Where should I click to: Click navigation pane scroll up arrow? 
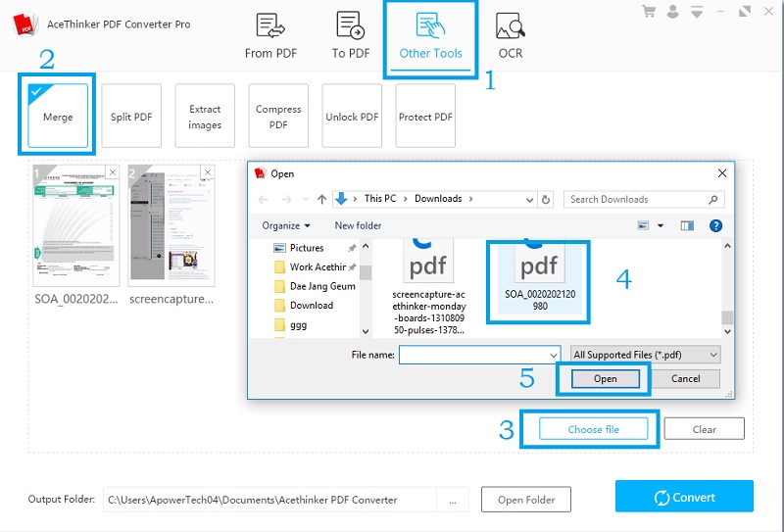(x=365, y=246)
